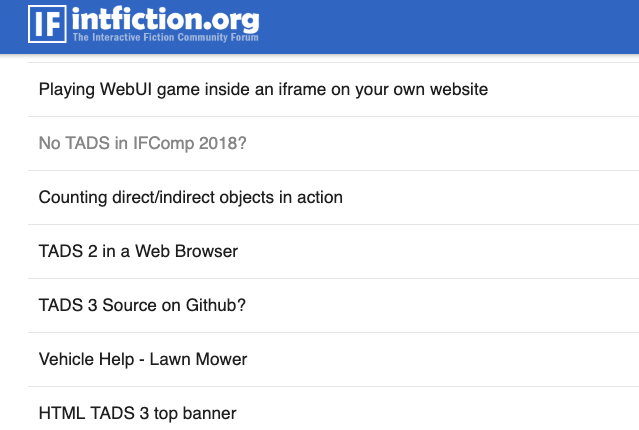Viewport: 639px width, 430px height.
Task: Open the HTML TADS 3 top banner topic
Action: click(x=137, y=412)
